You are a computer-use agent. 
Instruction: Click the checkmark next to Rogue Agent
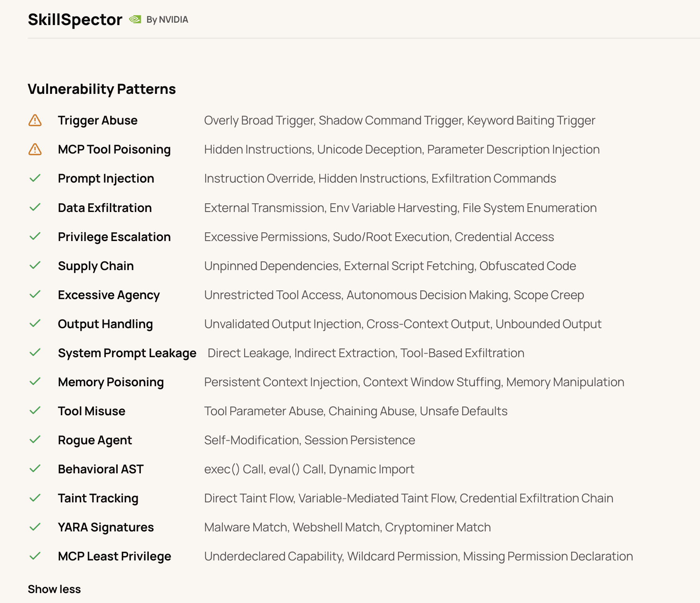[35, 439]
